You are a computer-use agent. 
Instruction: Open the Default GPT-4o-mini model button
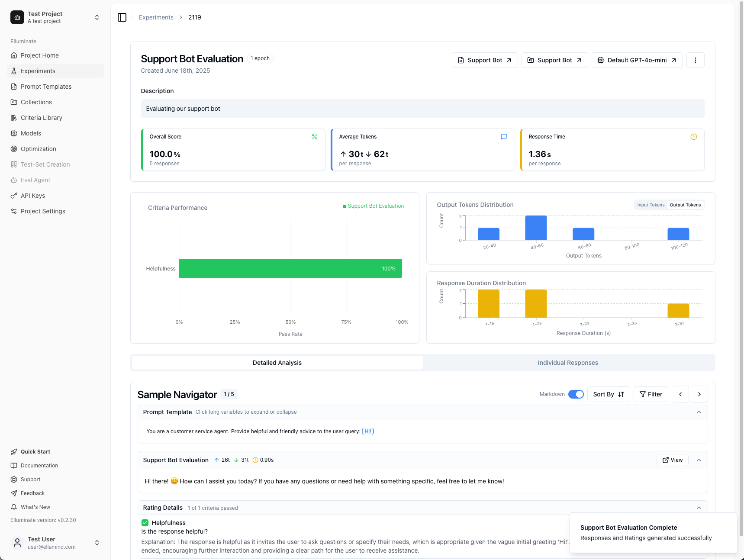637,60
